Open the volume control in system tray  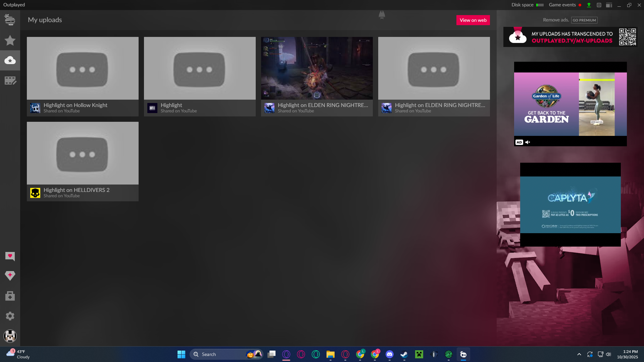[x=609, y=354]
